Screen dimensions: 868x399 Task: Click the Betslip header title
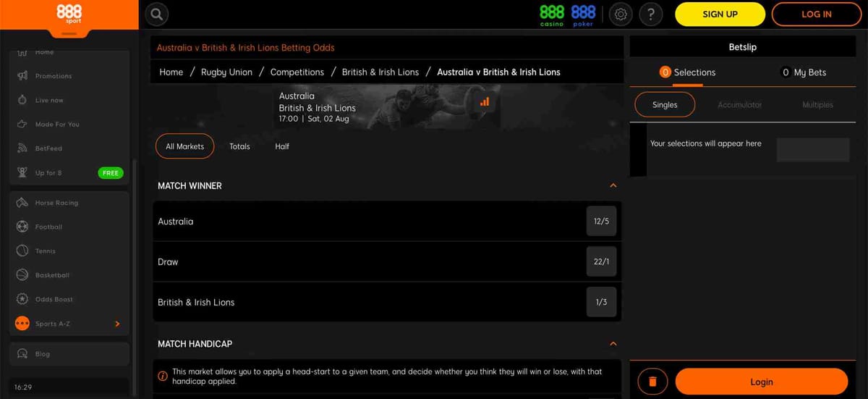coord(742,47)
